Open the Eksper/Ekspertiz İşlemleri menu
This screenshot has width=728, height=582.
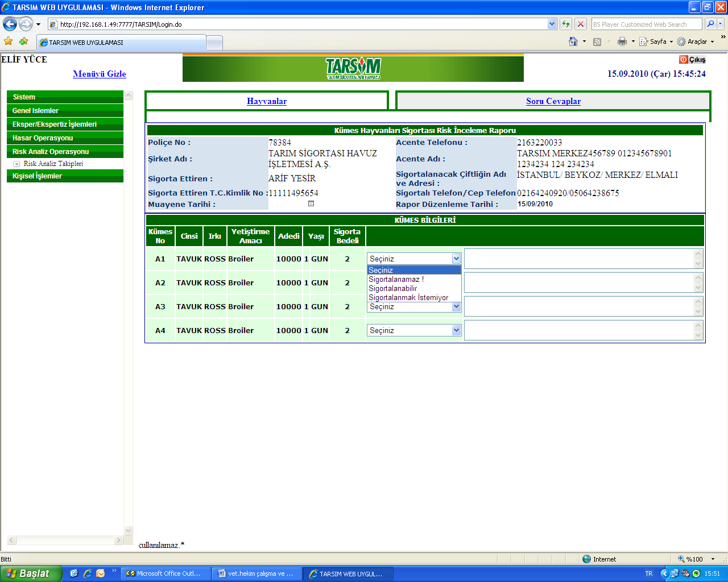[65, 124]
